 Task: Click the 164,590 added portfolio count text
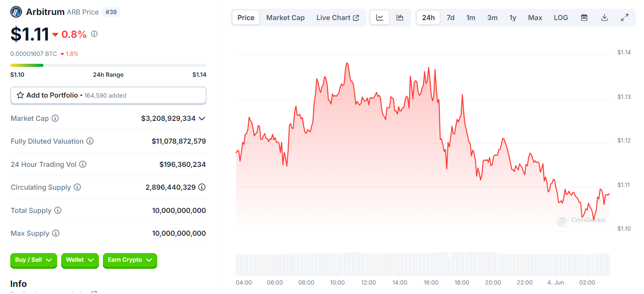(x=105, y=96)
